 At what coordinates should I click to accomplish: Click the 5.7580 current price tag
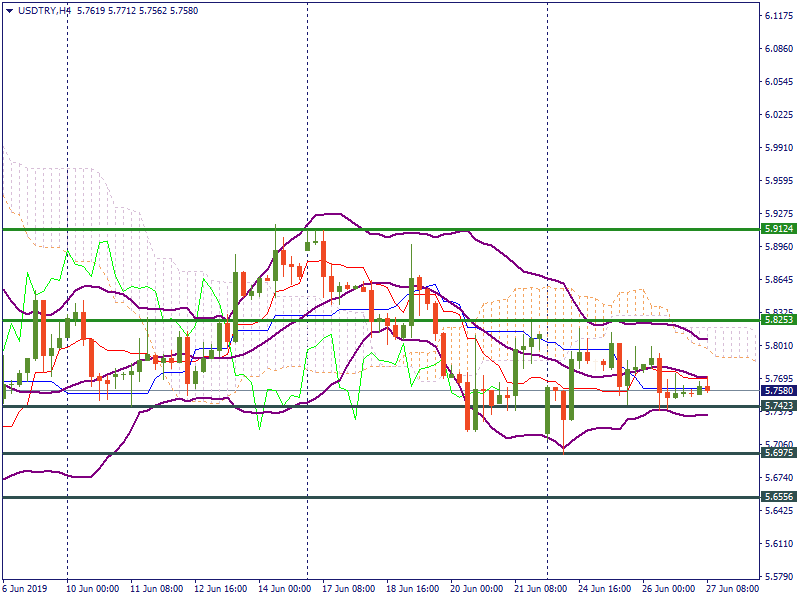pyautogui.click(x=778, y=390)
